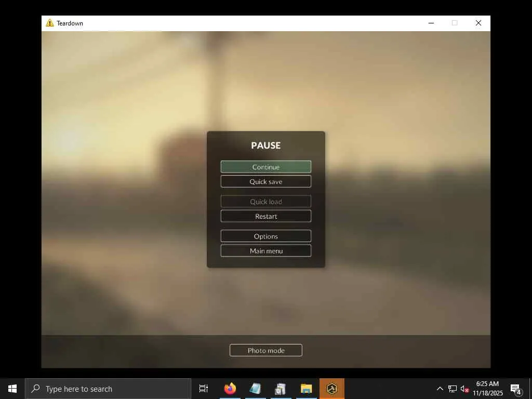532x399 pixels.
Task: Open the Windows Start menu
Action: coord(12,389)
